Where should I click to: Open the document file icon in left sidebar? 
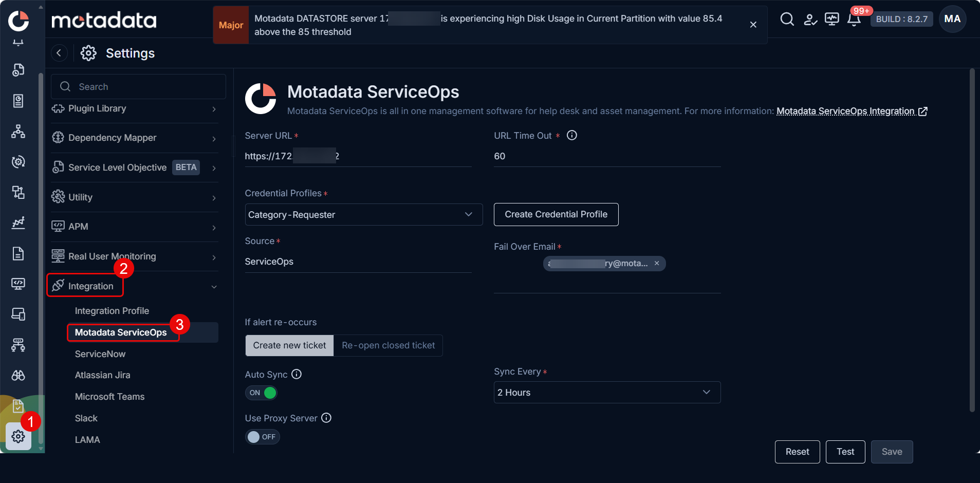pos(19,253)
